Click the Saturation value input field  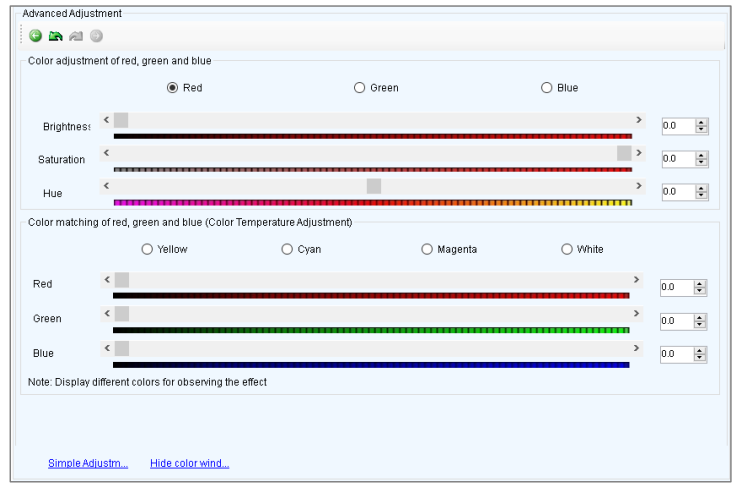679,159
